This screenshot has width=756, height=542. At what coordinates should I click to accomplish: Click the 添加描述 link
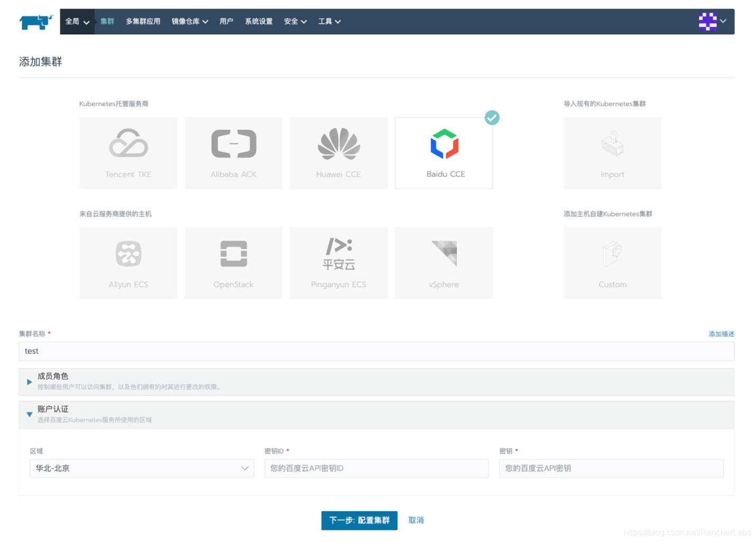pos(721,334)
